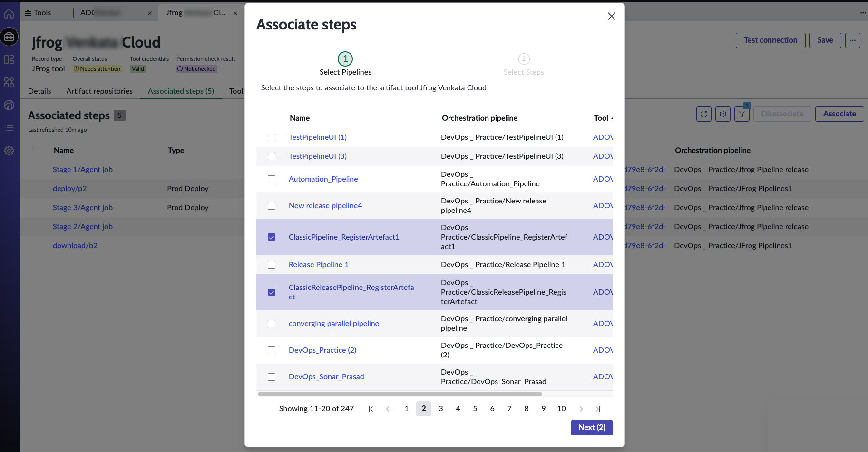Click the Stage 3/Agent job link

click(83, 208)
